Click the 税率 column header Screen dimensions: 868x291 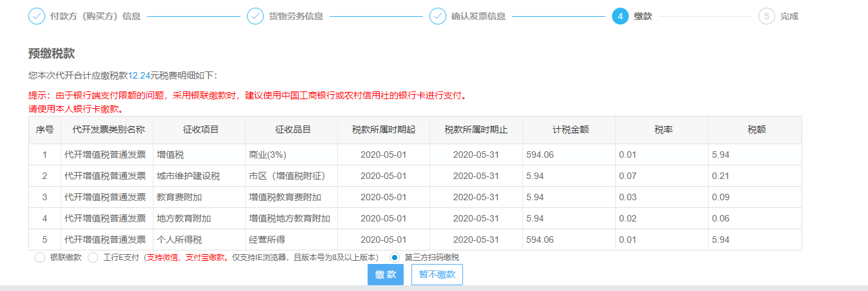click(662, 130)
